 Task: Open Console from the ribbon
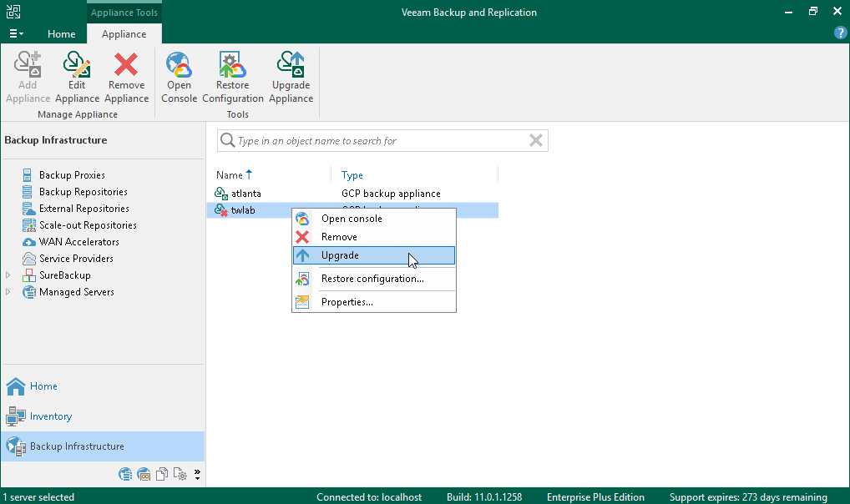[x=179, y=77]
